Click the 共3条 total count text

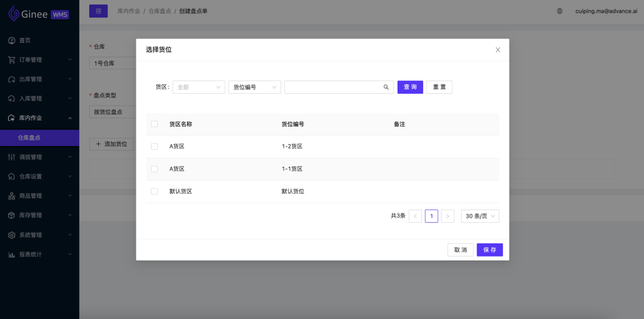click(398, 216)
